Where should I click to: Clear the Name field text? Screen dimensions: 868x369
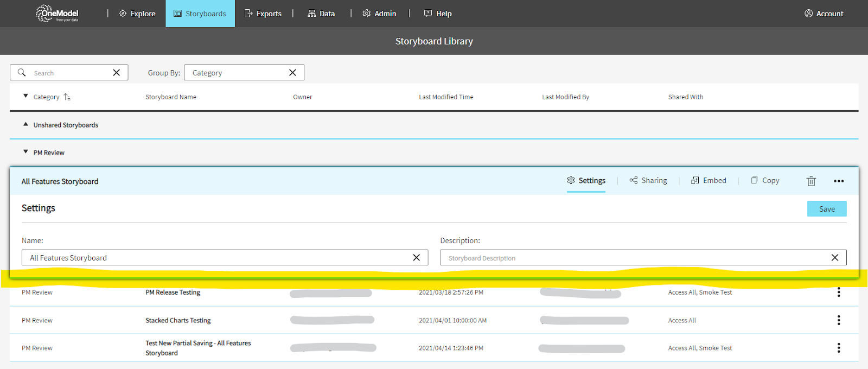[x=416, y=258]
